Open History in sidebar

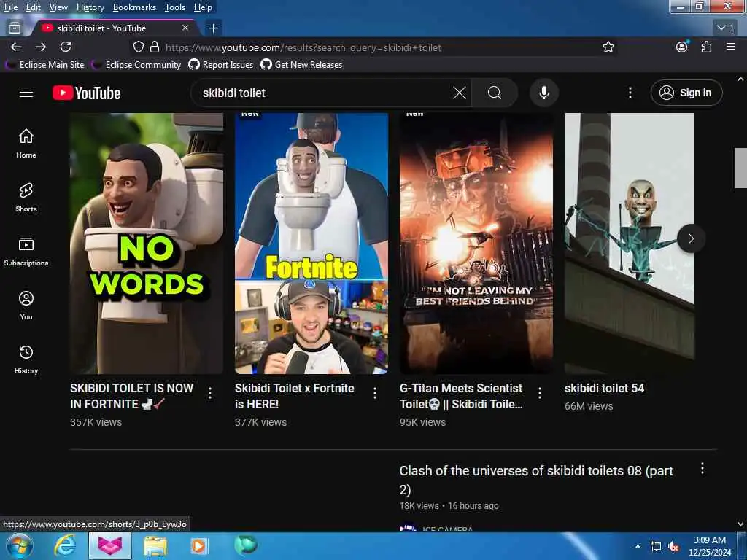[26, 359]
